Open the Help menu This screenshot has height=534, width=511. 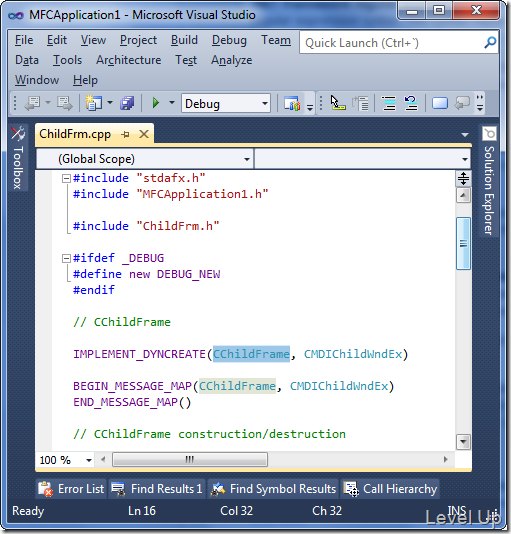85,80
